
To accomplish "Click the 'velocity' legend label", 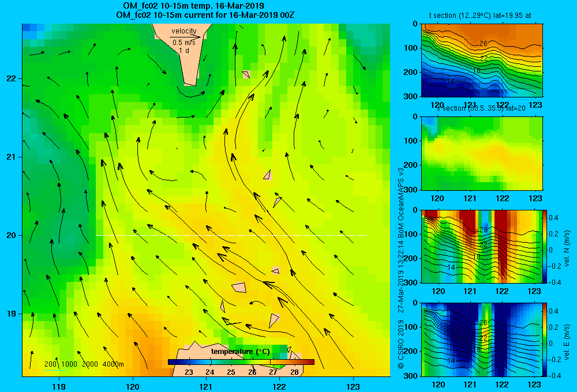I will tap(184, 31).
